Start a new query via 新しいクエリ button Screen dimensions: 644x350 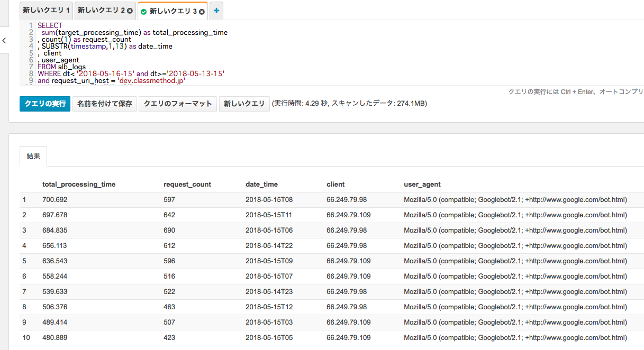tap(244, 104)
